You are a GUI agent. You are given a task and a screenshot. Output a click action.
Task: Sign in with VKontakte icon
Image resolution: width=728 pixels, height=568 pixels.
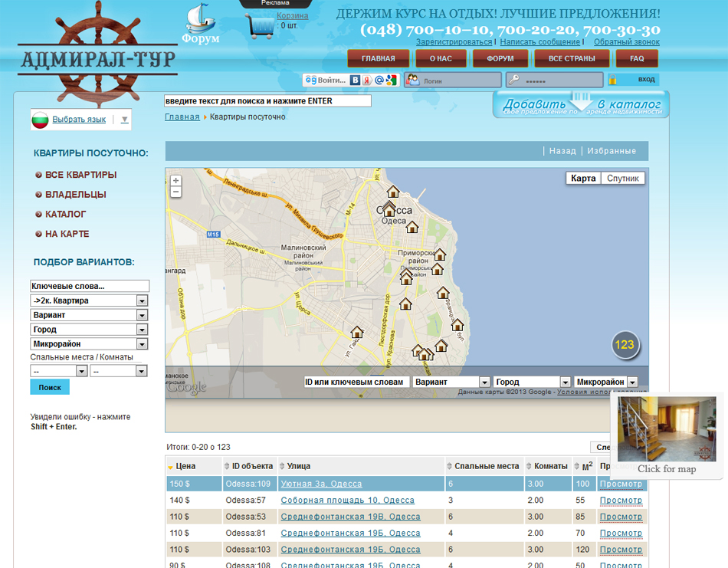(355, 80)
